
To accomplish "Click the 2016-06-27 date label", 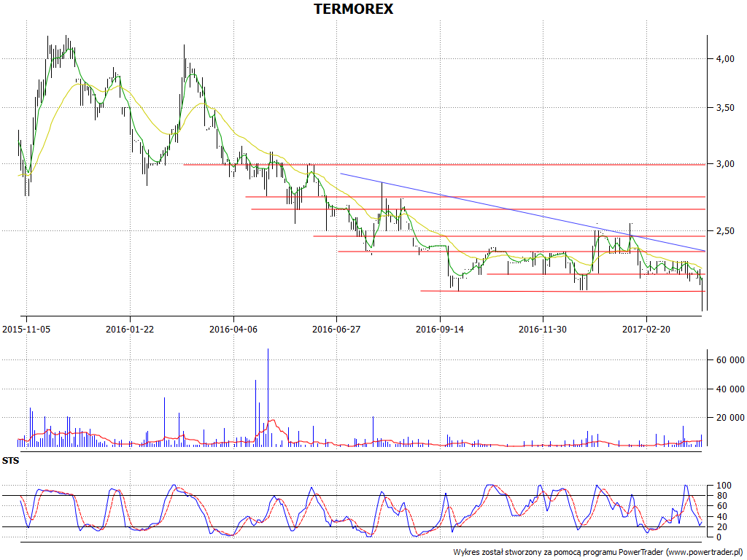I will point(336,329).
